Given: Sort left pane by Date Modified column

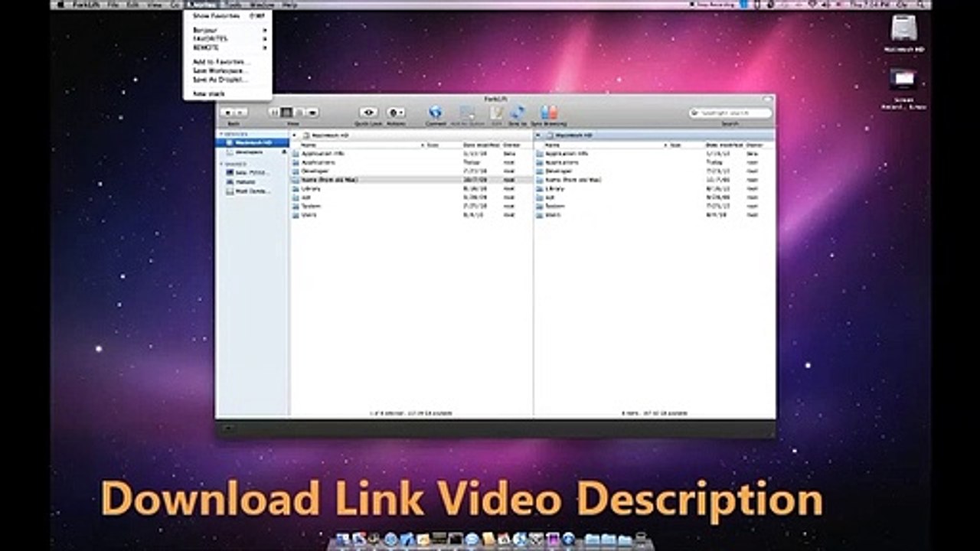Looking at the screenshot, I should pos(480,145).
